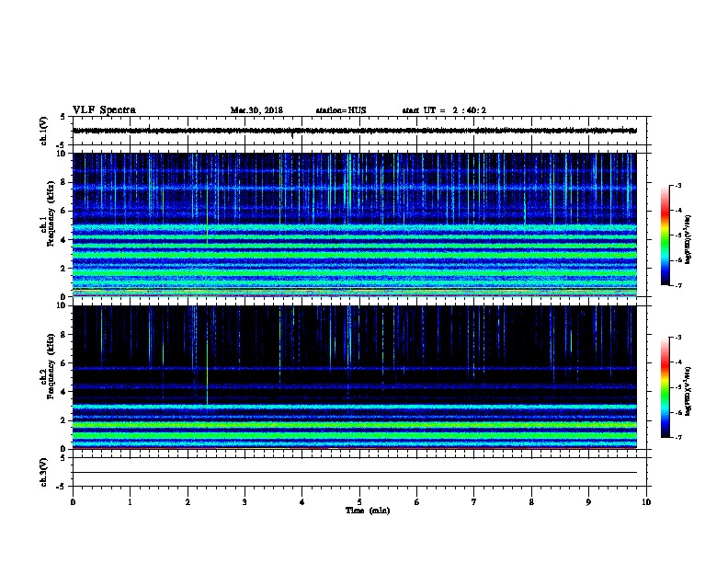Click the time axis tick label "10"
728x563 pixels.
tap(646, 502)
